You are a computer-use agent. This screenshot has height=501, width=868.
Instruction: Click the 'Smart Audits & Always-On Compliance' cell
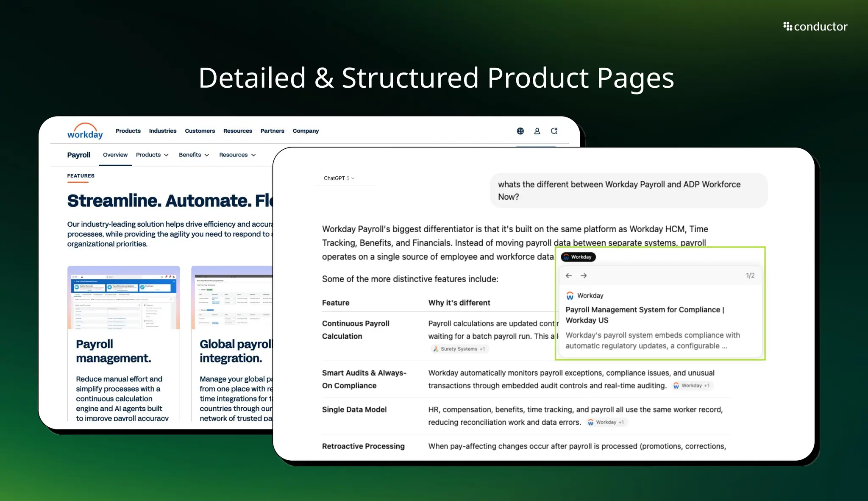364,379
